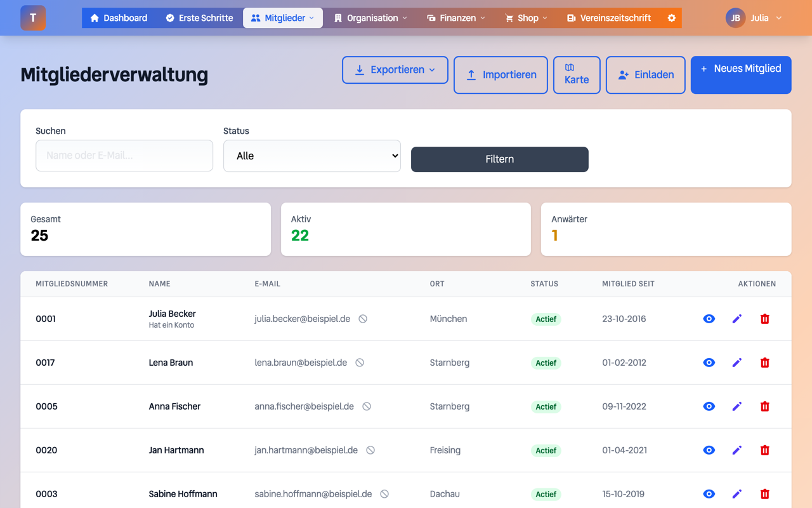Delete member Jan Hartmann trash icon

[765, 450]
